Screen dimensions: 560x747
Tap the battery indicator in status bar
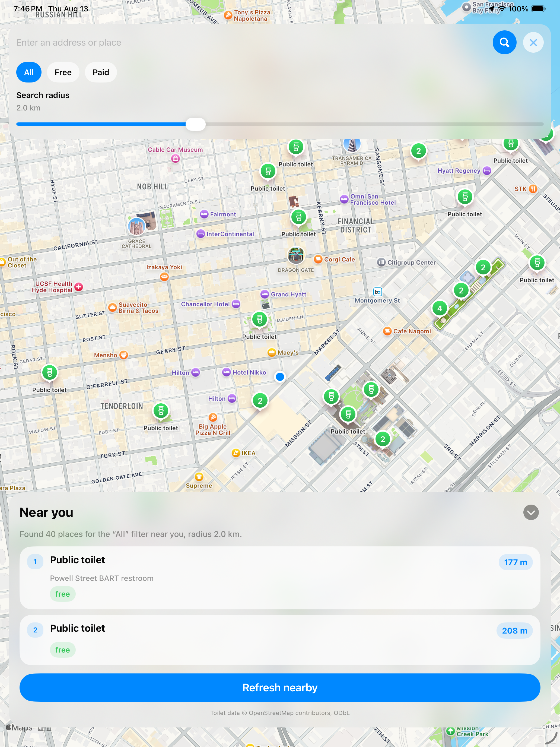538,9
